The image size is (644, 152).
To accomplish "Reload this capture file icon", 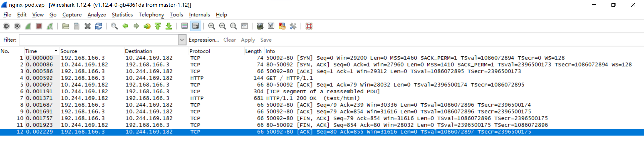I will tap(99, 26).
